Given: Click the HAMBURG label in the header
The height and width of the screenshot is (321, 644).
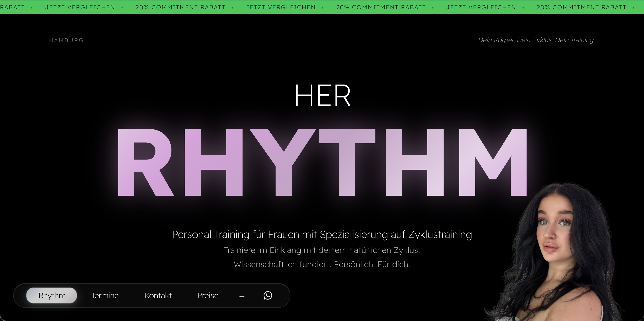Looking at the screenshot, I should (x=66, y=40).
